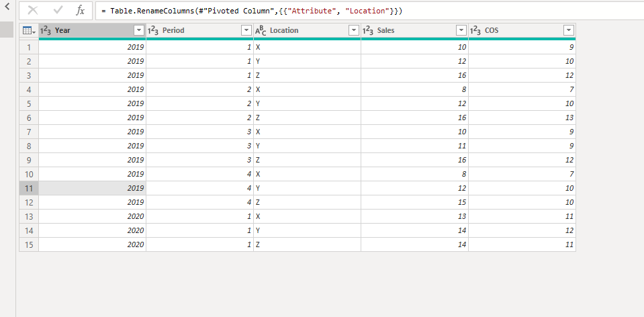Open the fx function icon
Viewport: 644px width, 317px height.
click(x=80, y=11)
